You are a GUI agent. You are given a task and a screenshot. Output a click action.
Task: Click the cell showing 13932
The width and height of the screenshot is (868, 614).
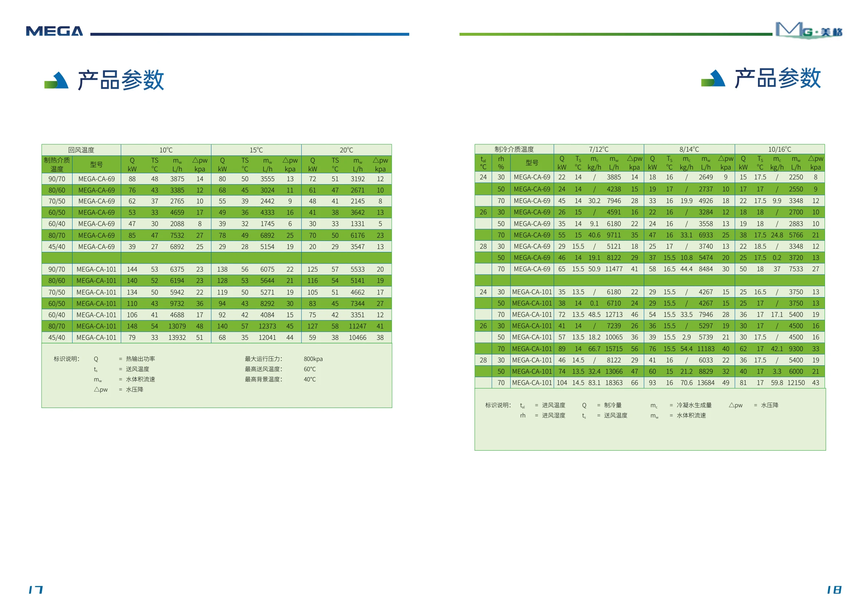tap(177, 338)
